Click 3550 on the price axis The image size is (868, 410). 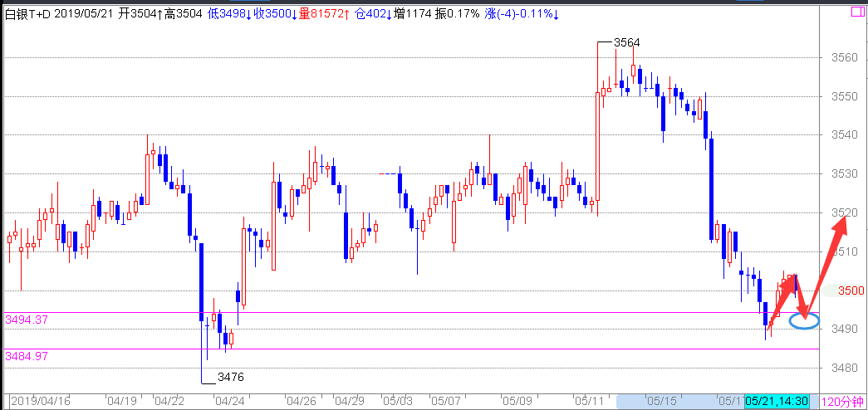[845, 96]
